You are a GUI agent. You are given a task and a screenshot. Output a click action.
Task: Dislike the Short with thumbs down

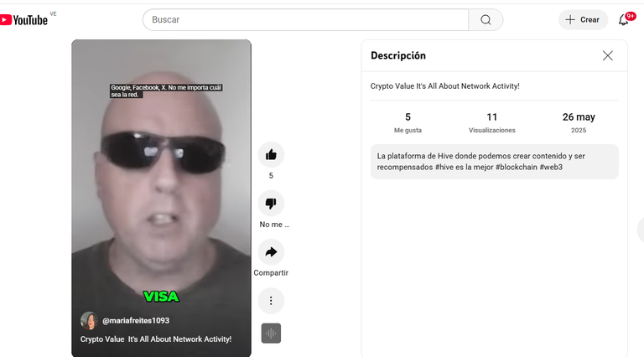(271, 203)
